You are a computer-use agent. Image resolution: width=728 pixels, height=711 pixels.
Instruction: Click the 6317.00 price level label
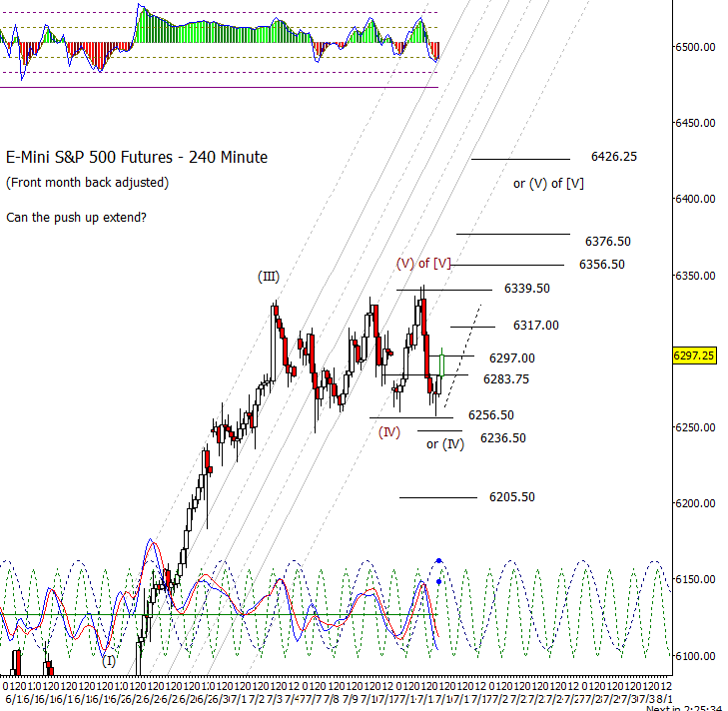click(x=536, y=326)
